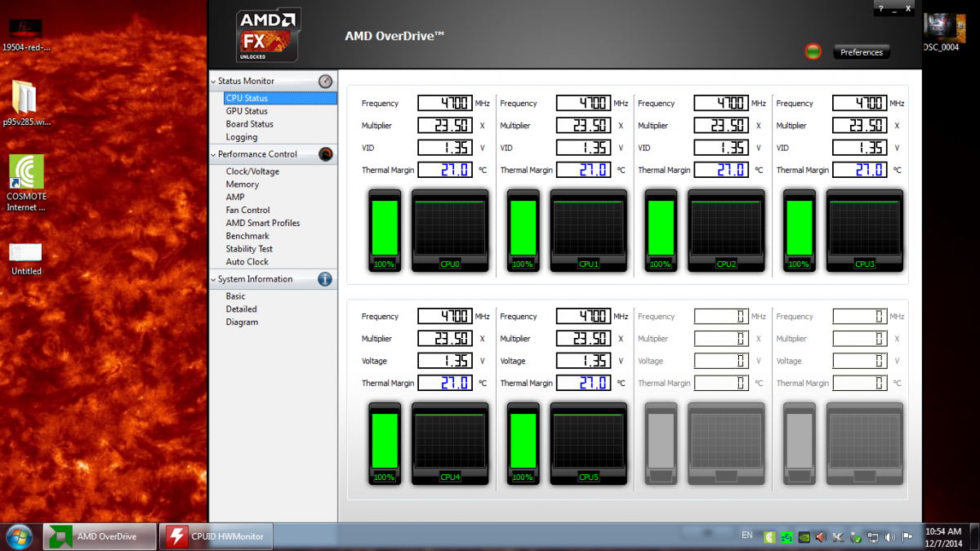Click the Action Center flag tray icon
Screen dimensions: 980x551
coord(906,537)
